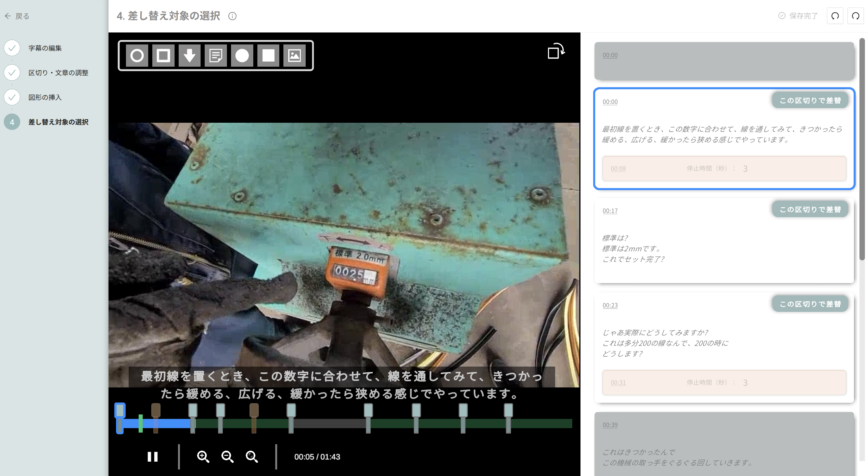
Task: Click the rotate video icon
Action: (556, 51)
